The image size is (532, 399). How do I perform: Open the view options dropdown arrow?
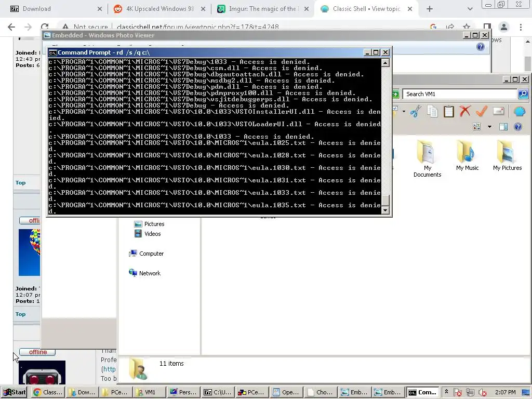[489, 127]
